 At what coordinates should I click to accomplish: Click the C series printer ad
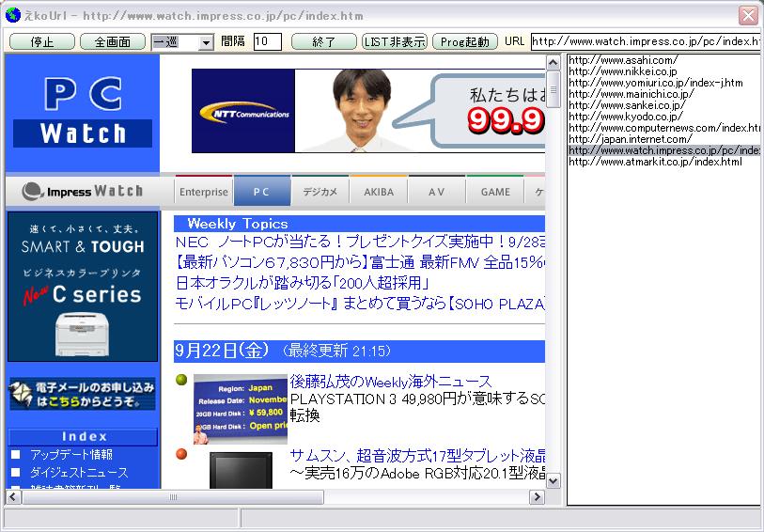tap(83, 287)
